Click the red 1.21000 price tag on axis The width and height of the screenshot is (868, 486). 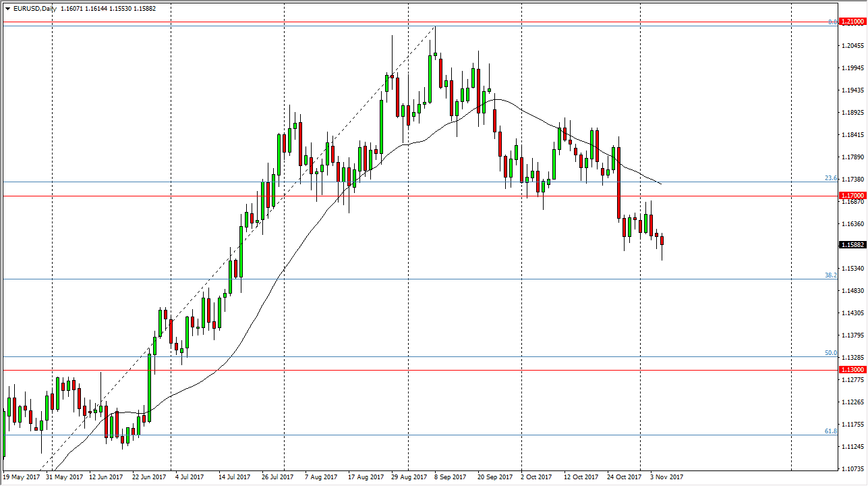[852, 22]
